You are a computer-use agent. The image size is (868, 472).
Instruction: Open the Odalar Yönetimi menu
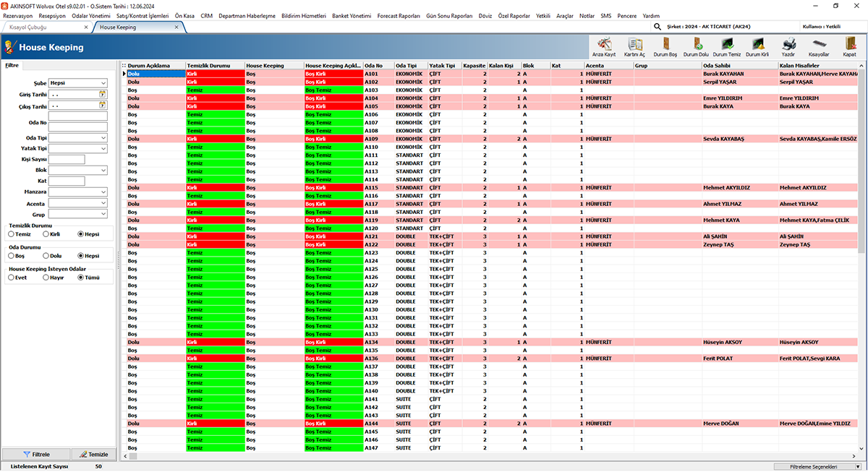(91, 15)
